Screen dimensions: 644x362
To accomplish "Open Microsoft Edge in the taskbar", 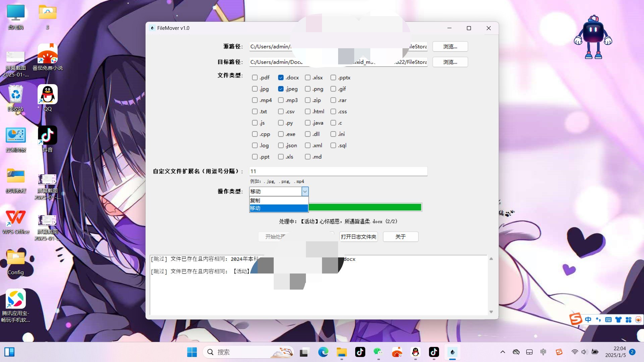I will pos(323,352).
